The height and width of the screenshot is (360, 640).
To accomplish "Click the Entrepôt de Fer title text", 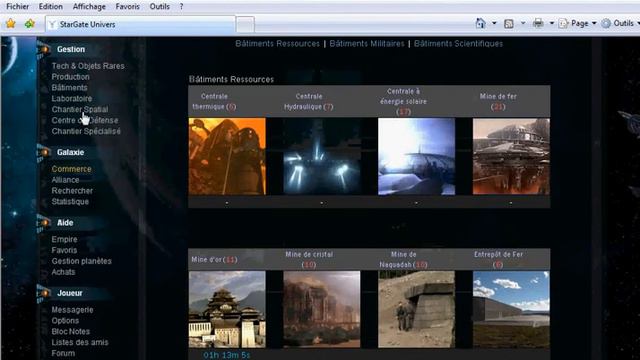I will click(498, 260).
